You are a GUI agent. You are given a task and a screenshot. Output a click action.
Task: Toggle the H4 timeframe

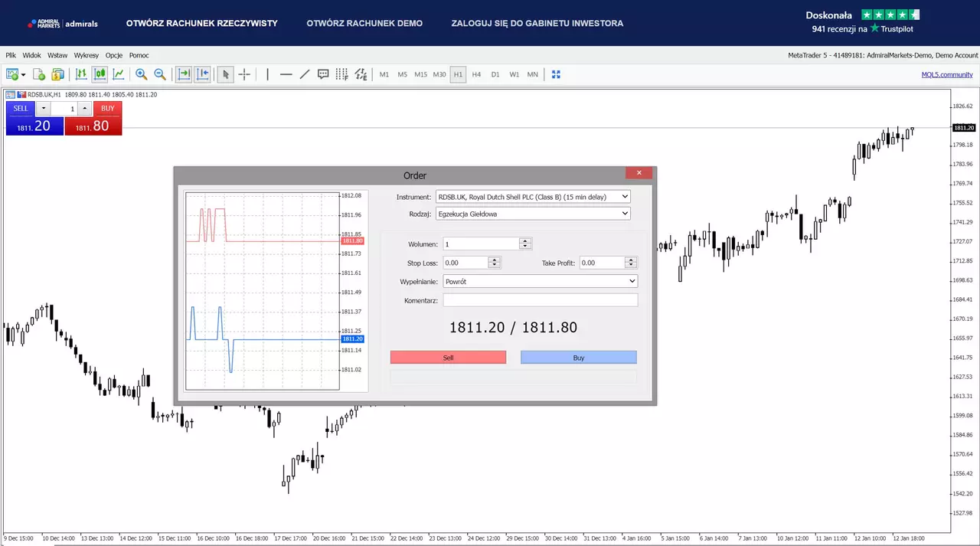click(476, 74)
